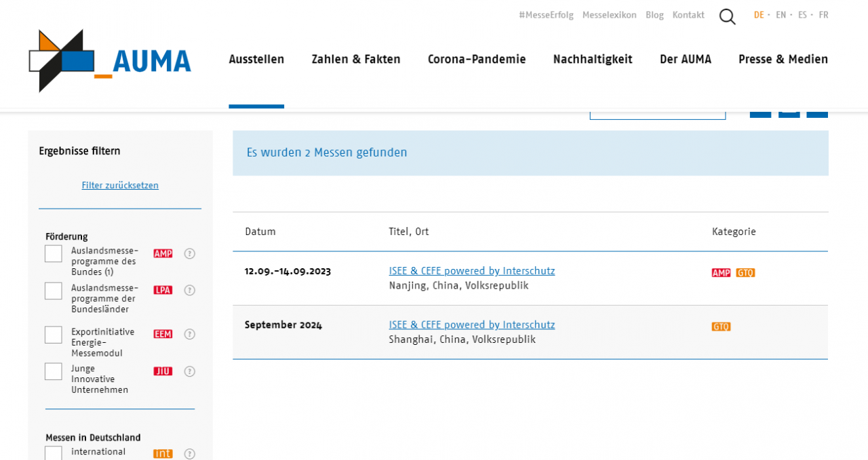Click the orange category badge in the Nanjing row
The height and width of the screenshot is (460, 868).
(745, 273)
